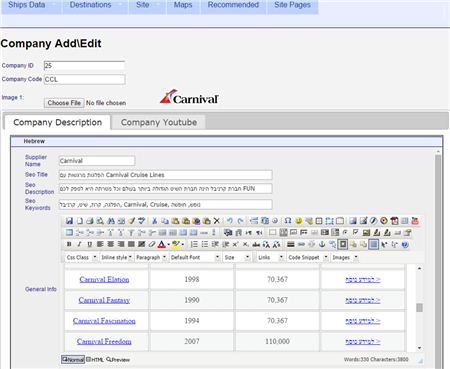The height and width of the screenshot is (369, 450).
Task: Click the insert radio button form icon
Action: (345, 232)
